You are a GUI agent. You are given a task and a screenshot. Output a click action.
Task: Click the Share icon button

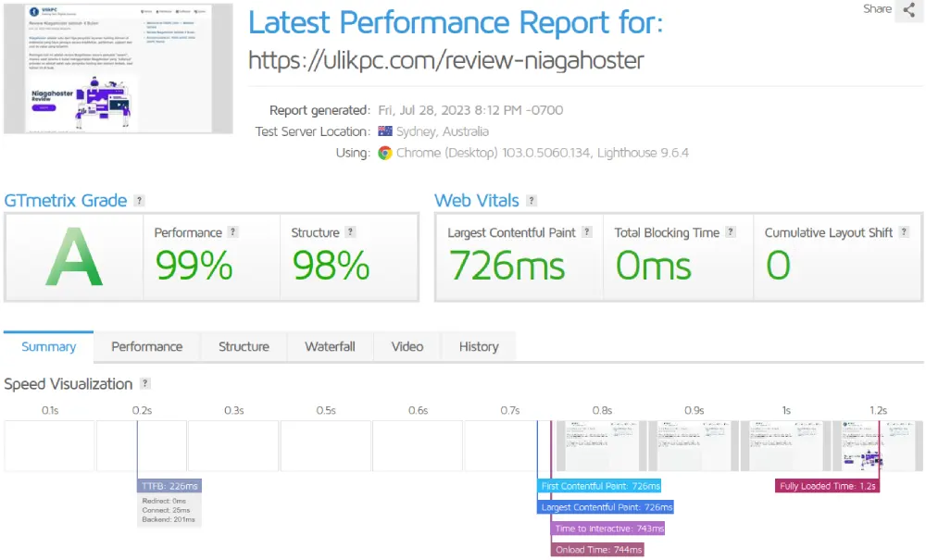909,10
